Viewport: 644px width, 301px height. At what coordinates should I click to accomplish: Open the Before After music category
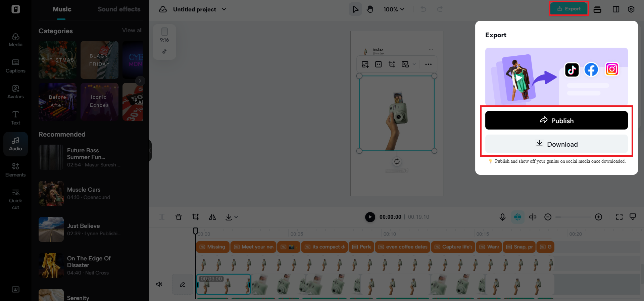pyautogui.click(x=57, y=102)
